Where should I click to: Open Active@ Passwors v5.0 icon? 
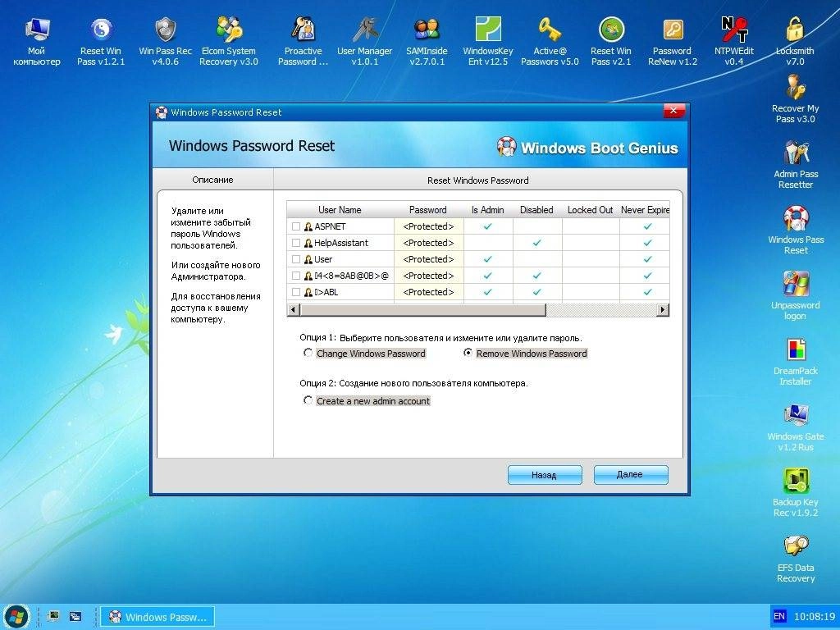point(550,41)
